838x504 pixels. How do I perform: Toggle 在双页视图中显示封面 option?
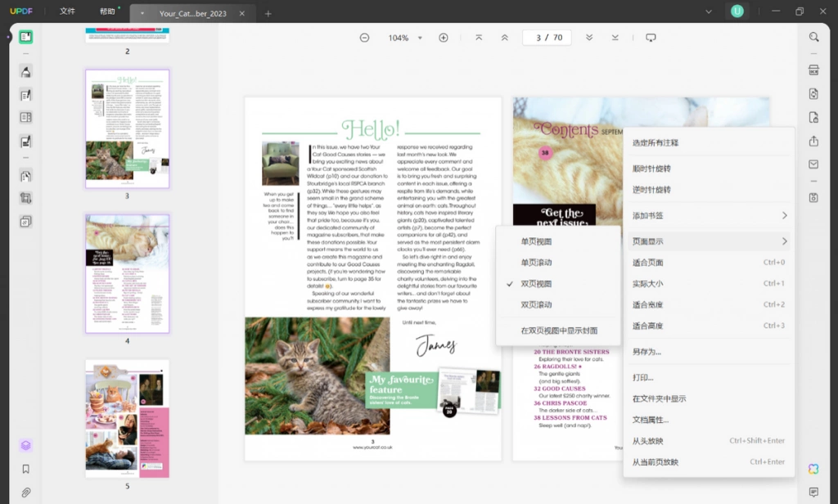click(x=558, y=331)
